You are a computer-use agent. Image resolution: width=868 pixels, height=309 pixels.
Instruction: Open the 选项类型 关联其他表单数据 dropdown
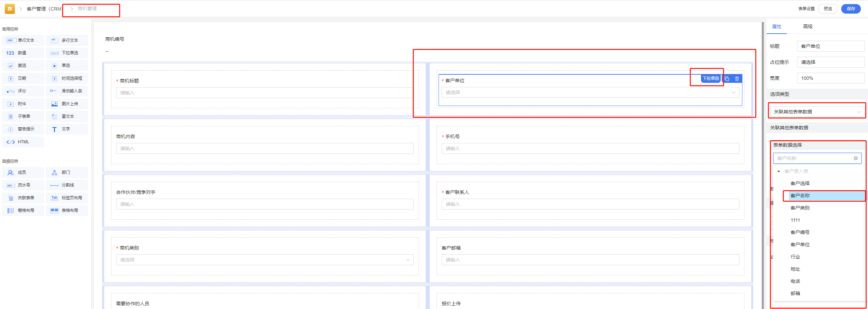coord(817,112)
